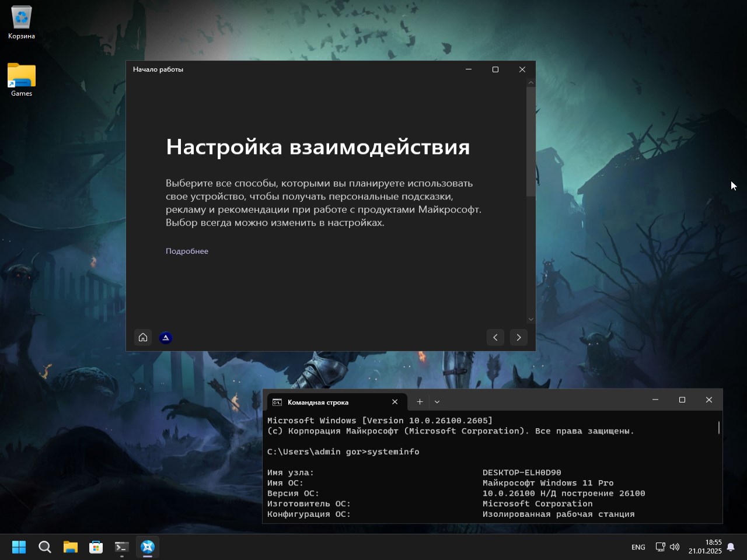Open the terminal new-tab dropdown chevron
The image size is (747, 560).
[437, 402]
